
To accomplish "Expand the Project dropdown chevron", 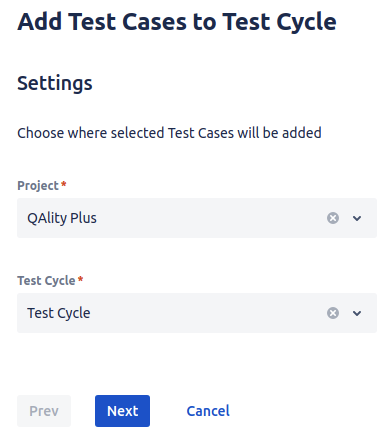I will click(357, 218).
